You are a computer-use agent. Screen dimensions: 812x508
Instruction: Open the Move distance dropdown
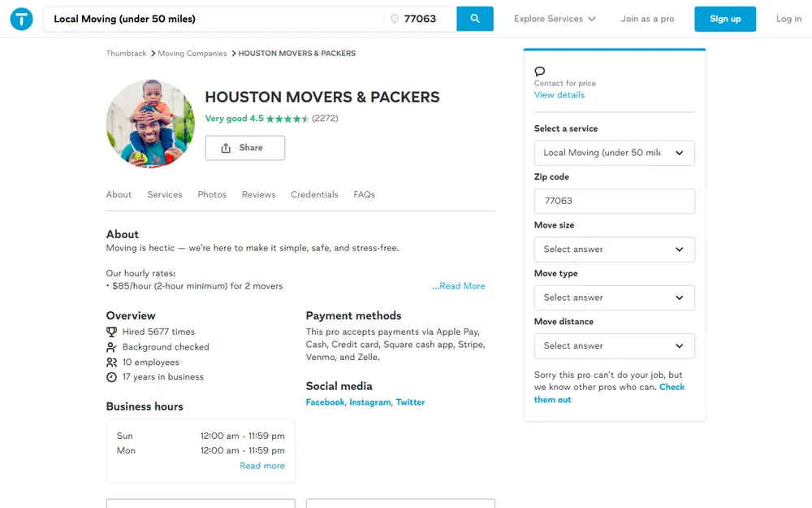[614, 345]
